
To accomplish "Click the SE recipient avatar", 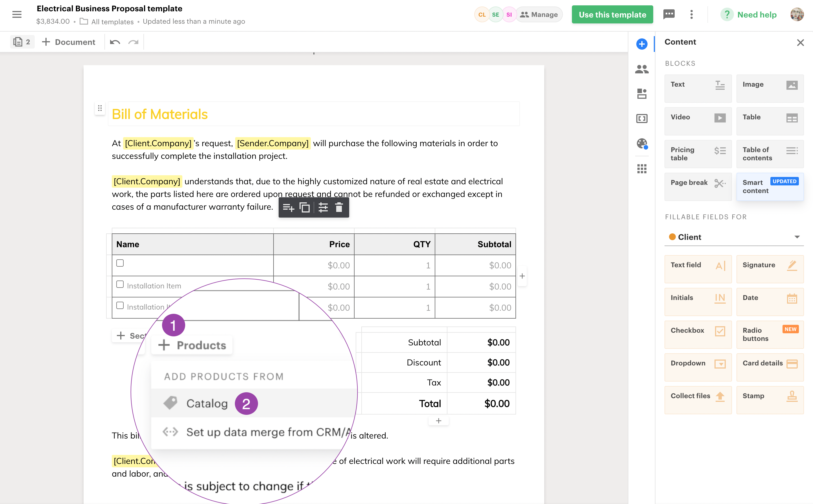I will coord(495,14).
